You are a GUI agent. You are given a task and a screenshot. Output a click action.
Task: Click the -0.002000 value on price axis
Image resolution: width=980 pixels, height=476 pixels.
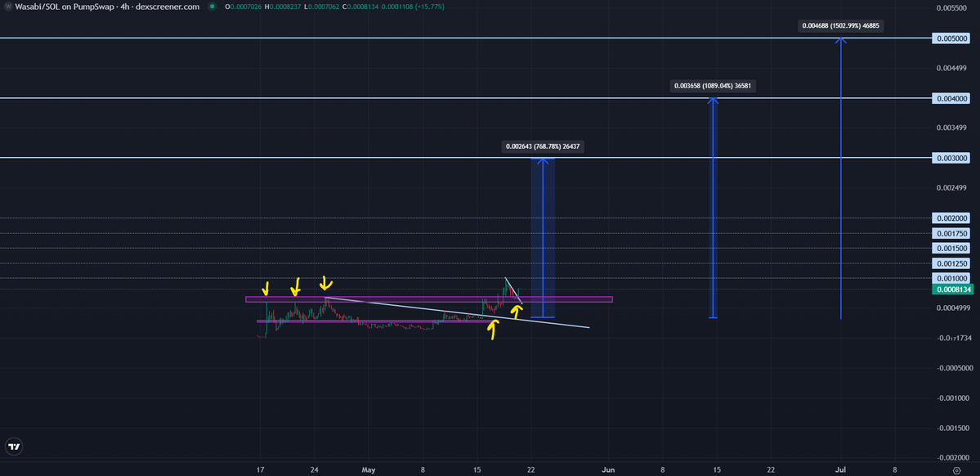click(x=952, y=458)
